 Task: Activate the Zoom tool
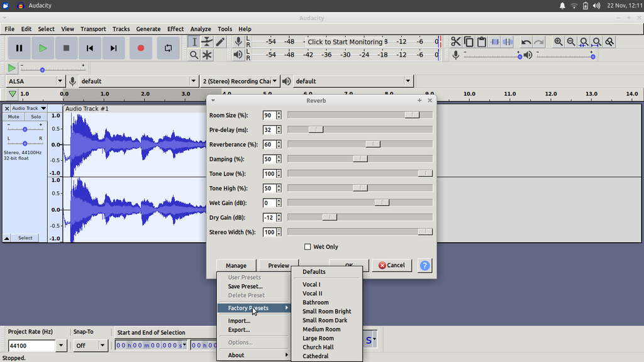click(x=195, y=55)
